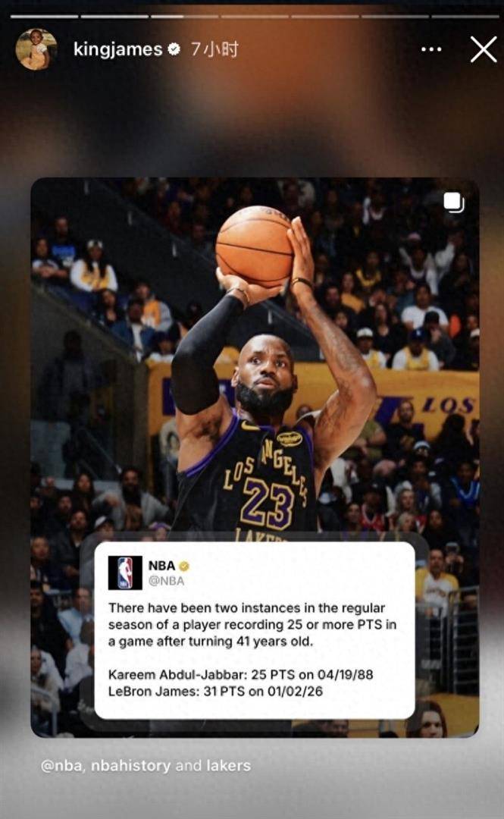The height and width of the screenshot is (819, 504).
Task: Jump to the first story progress segment
Action: tap(45, 16)
